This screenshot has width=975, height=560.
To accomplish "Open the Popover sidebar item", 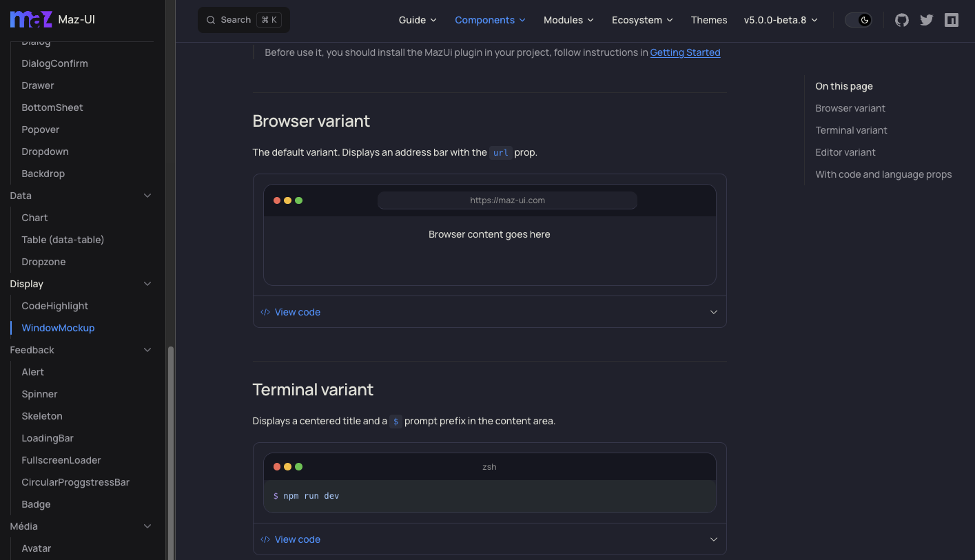I will (41, 129).
